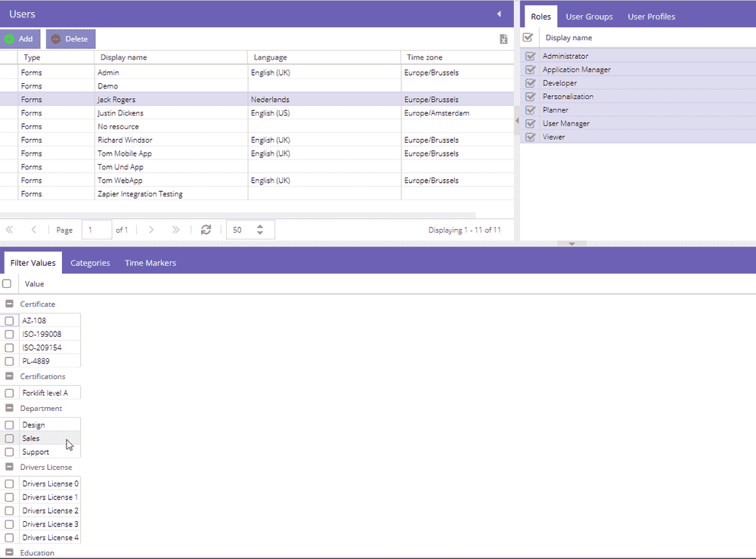
Task: Click the horizontal scrollbar under users grid
Action: (x=237, y=215)
